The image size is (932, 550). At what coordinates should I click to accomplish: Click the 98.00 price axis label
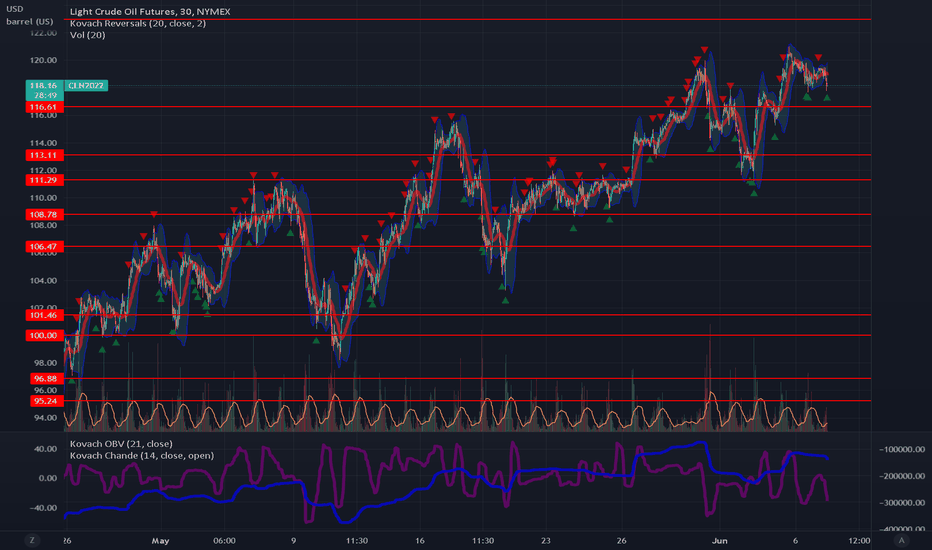45,363
